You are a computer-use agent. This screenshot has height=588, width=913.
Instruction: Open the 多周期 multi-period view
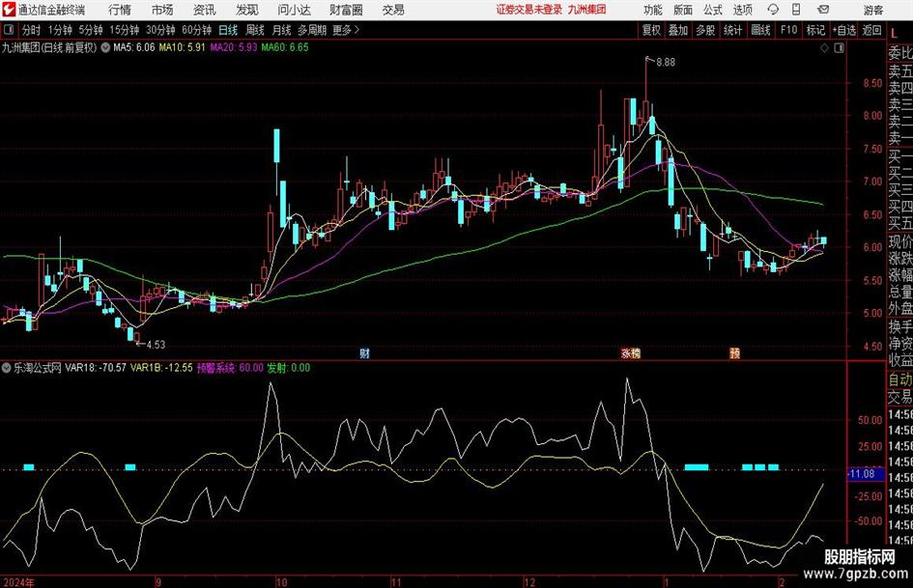(312, 30)
